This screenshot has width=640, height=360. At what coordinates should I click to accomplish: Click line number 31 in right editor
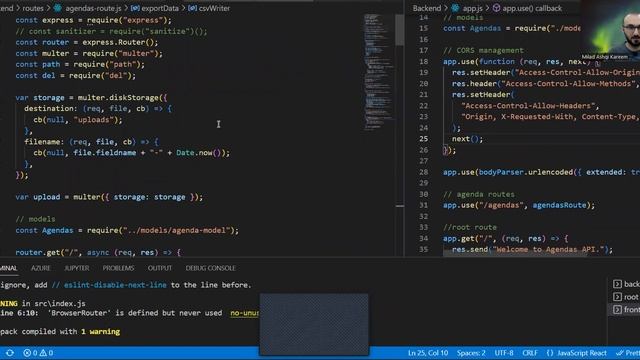[x=424, y=205]
